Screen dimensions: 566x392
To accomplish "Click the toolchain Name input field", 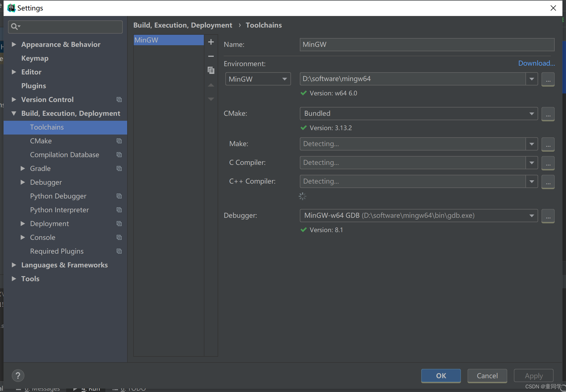I will pos(427,45).
